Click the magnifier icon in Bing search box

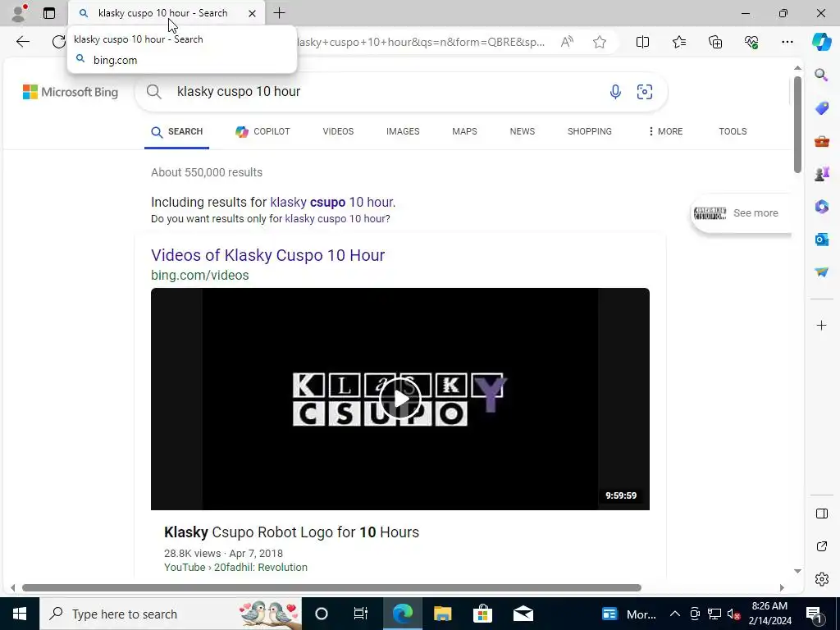pos(153,92)
